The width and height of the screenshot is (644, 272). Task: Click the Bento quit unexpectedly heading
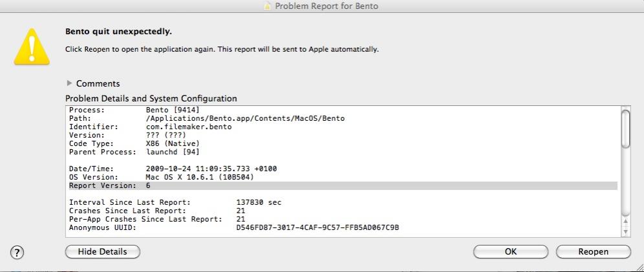coord(119,32)
